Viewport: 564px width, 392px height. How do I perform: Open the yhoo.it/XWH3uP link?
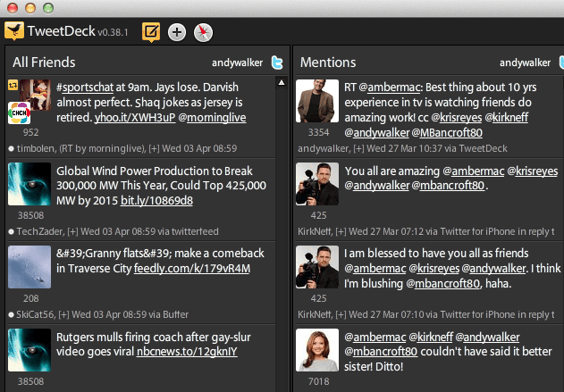[135, 118]
